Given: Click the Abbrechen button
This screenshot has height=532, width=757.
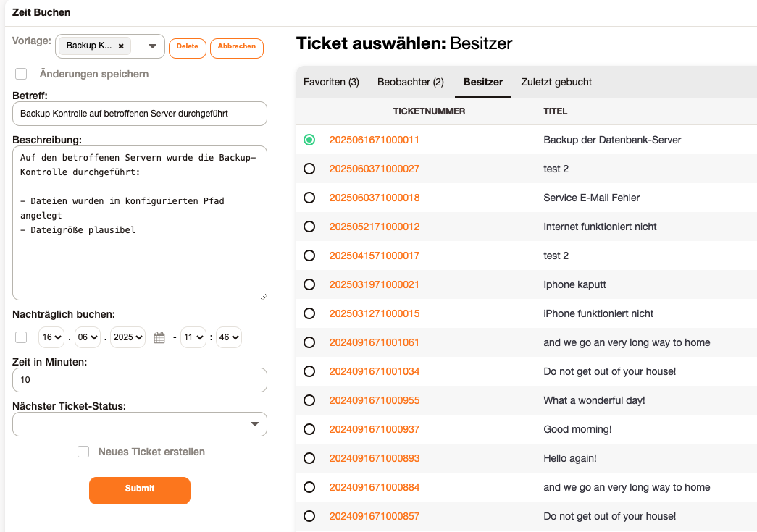Looking at the screenshot, I should click(x=237, y=48).
